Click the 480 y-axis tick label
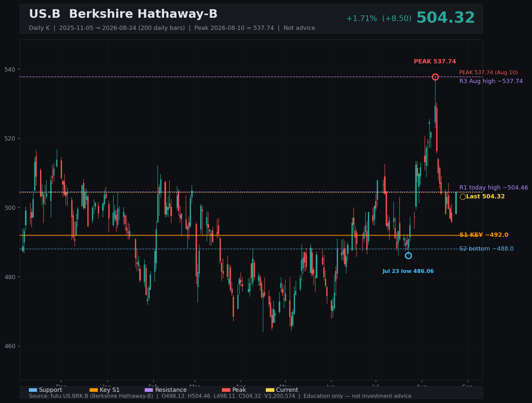 (x=10, y=277)
